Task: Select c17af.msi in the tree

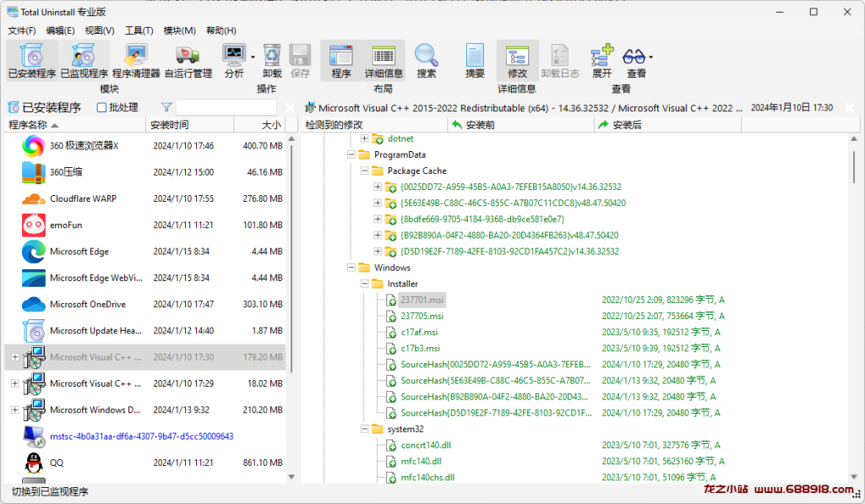Action: tap(419, 332)
